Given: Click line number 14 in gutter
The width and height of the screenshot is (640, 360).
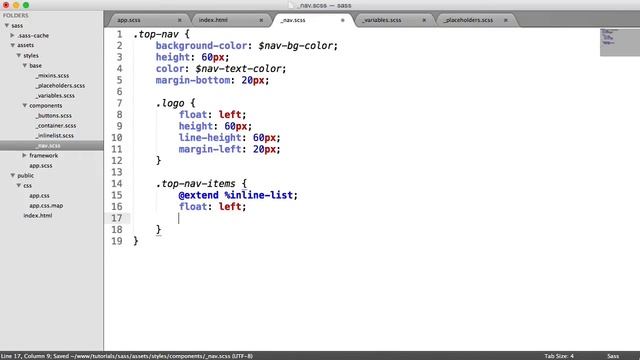Looking at the screenshot, I should pyautogui.click(x=117, y=184).
